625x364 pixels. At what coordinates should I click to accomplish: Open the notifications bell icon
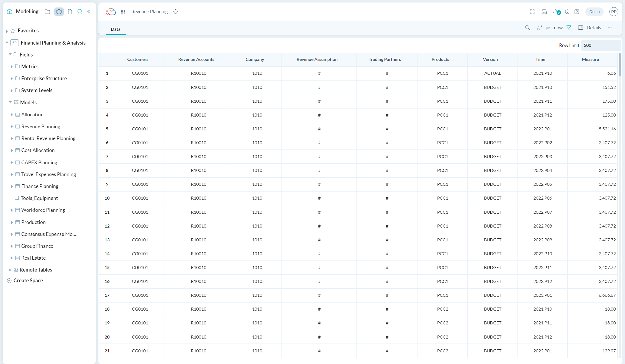point(555,12)
